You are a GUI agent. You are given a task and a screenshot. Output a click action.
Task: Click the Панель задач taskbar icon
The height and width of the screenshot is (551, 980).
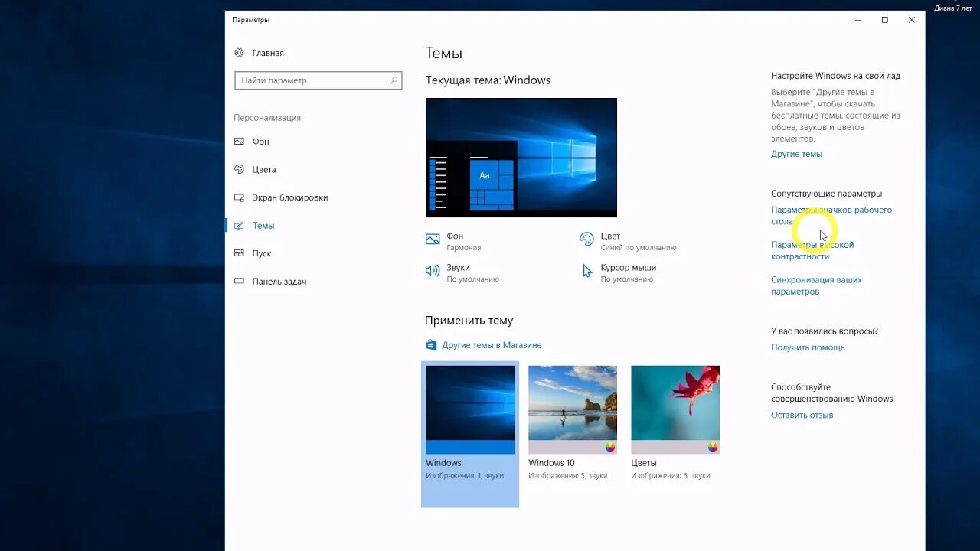(239, 282)
